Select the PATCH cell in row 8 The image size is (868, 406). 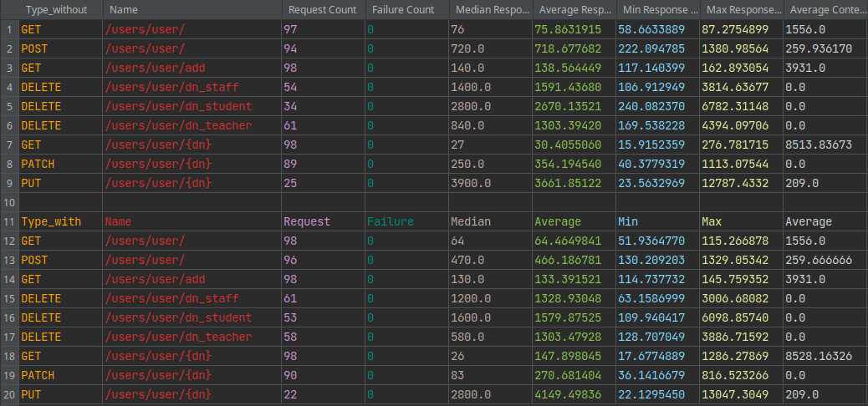38,164
